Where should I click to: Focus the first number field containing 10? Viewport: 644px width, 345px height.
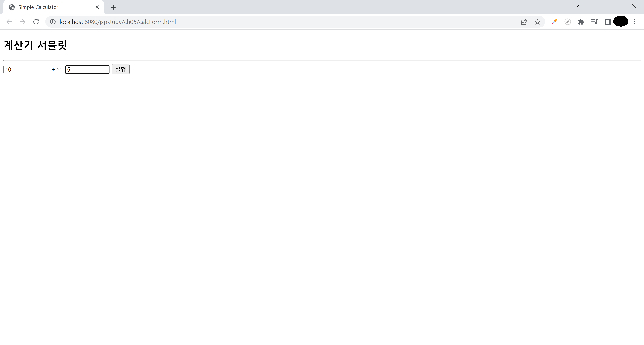[25, 69]
